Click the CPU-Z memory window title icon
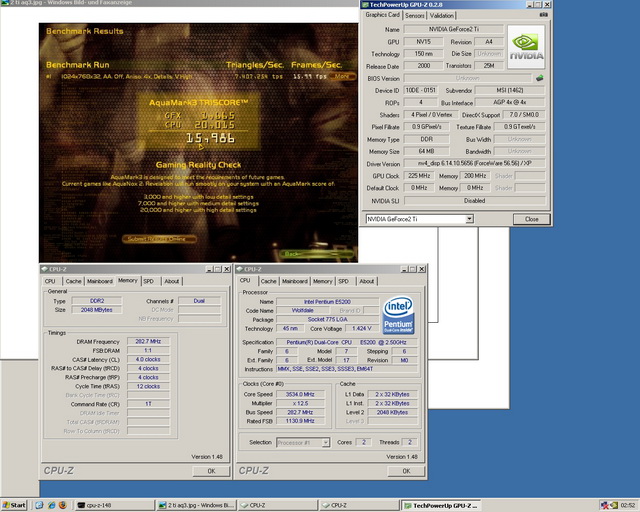The image size is (640, 512). (44, 269)
